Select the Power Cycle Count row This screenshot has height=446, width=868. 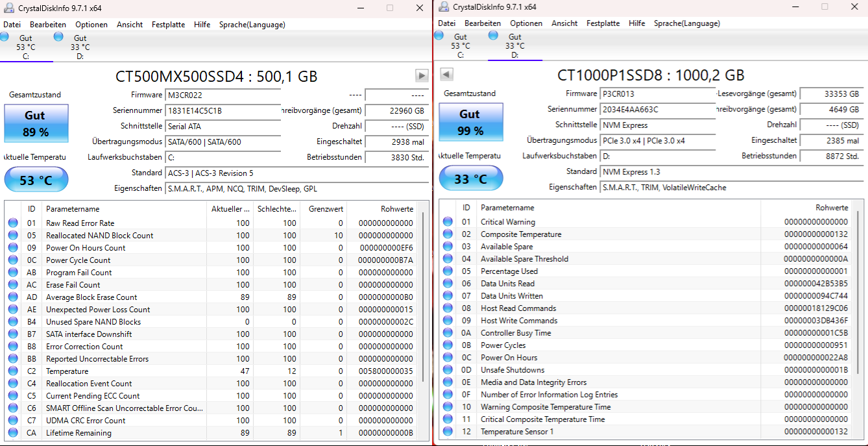[211, 260]
